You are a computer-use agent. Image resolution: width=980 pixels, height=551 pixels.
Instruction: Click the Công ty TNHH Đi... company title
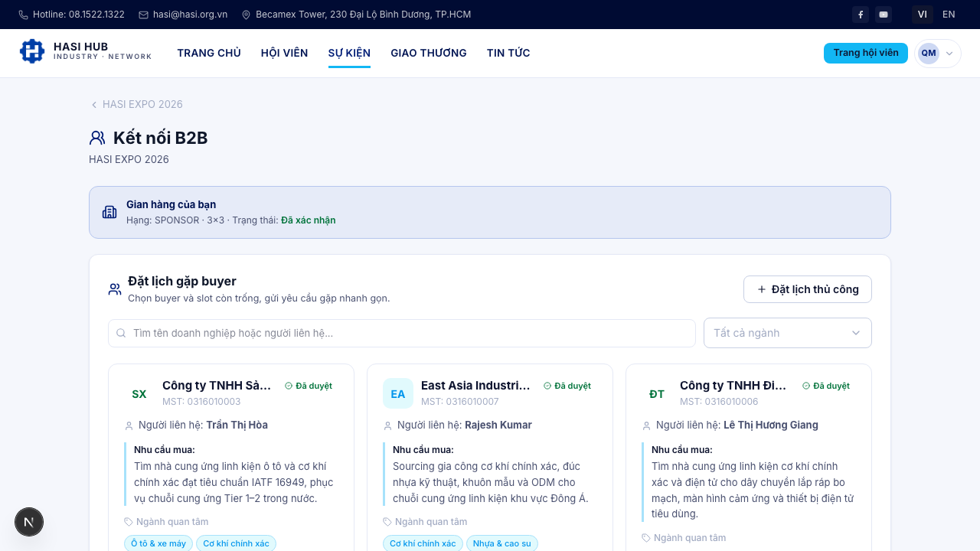coord(733,386)
